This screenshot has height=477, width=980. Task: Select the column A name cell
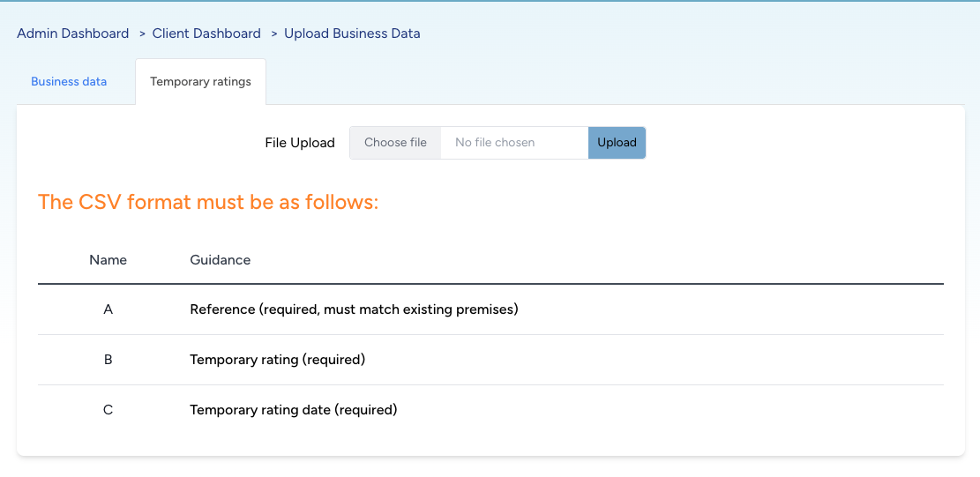[x=108, y=309]
